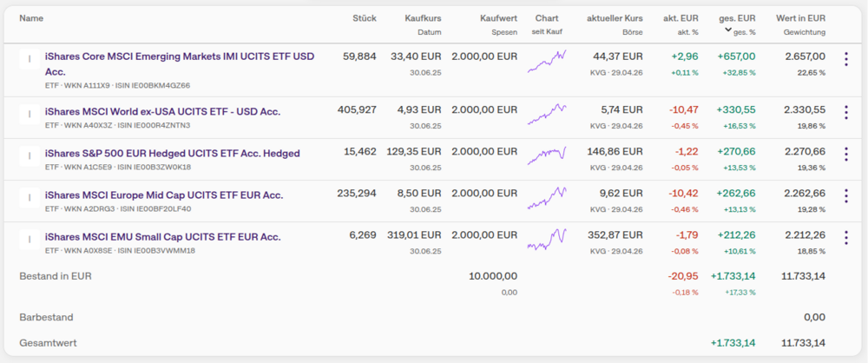The width and height of the screenshot is (868, 363).
Task: Open options menu for Emerging Markets IMI ETF
Action: point(845,59)
